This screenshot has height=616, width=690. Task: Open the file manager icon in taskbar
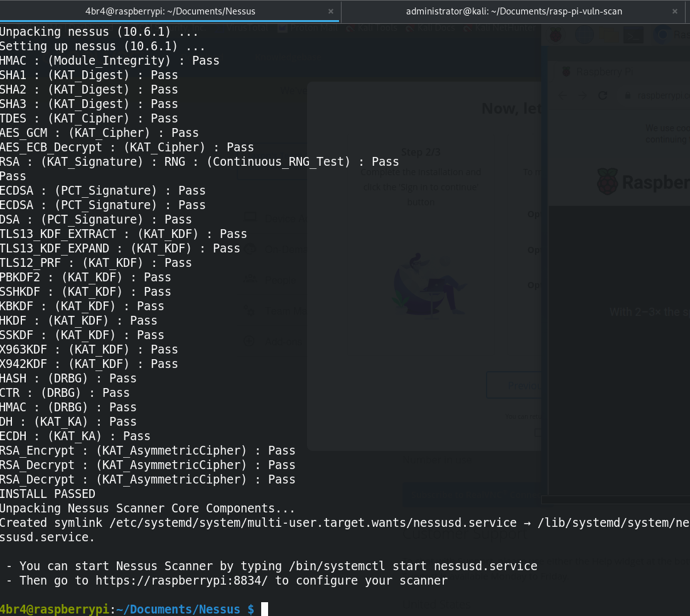(x=609, y=35)
